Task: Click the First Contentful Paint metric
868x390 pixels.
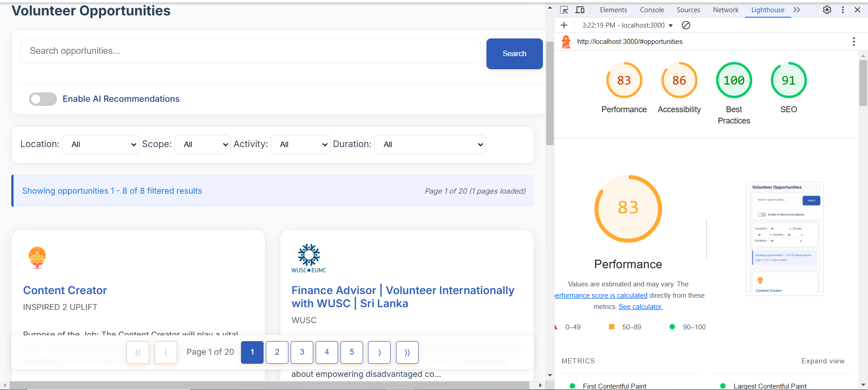Action: point(614,386)
